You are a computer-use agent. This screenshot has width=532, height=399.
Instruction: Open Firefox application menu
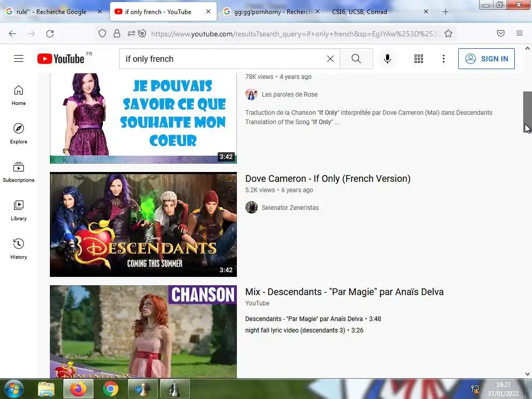click(x=520, y=33)
